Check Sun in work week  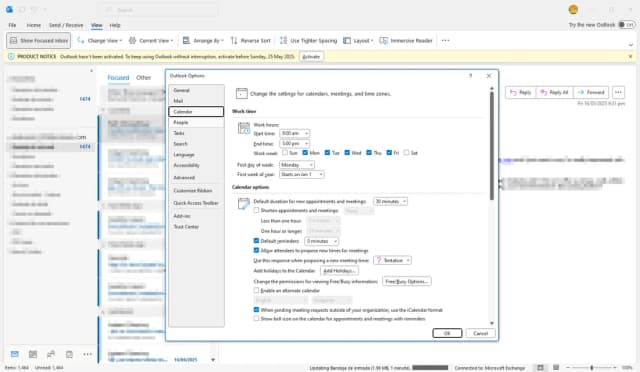285,153
